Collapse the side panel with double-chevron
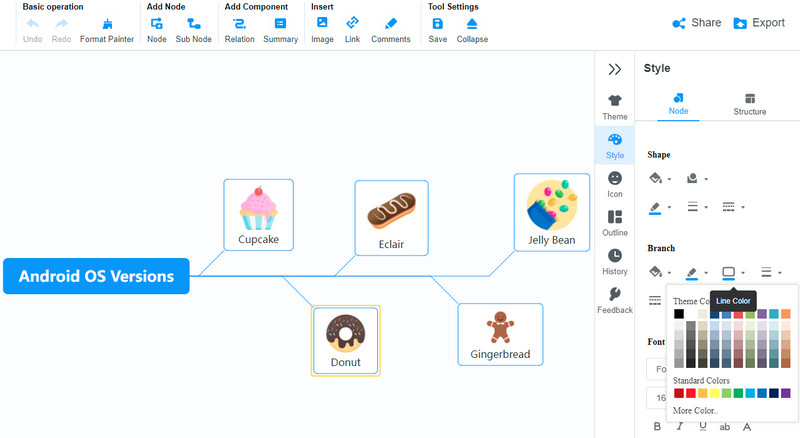Viewport: 800px width, 438px height. click(615, 69)
